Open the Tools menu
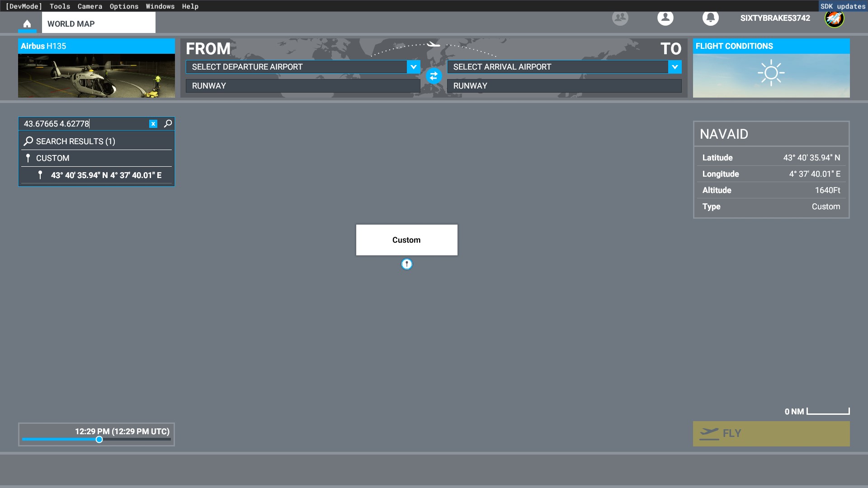The height and width of the screenshot is (488, 868). [x=60, y=6]
